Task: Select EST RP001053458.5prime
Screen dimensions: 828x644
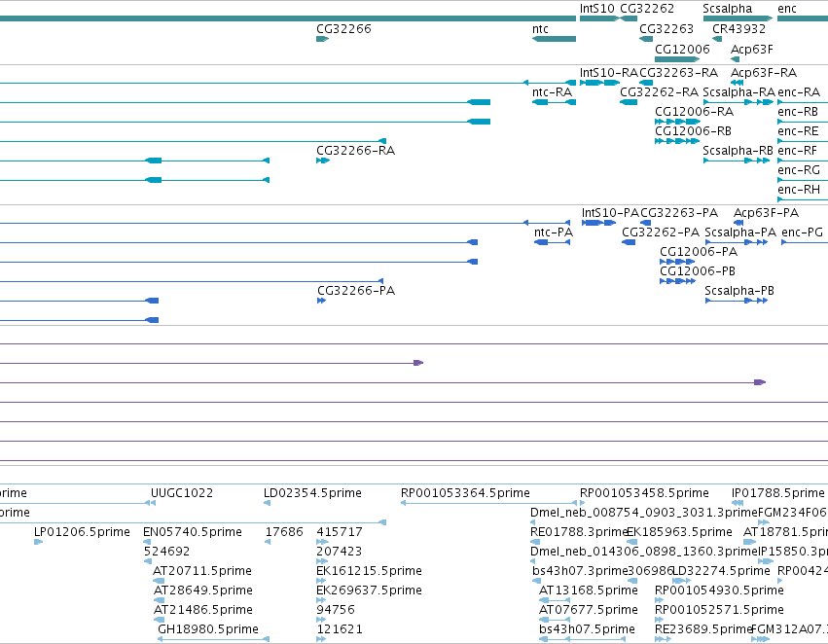Action: tap(644, 493)
